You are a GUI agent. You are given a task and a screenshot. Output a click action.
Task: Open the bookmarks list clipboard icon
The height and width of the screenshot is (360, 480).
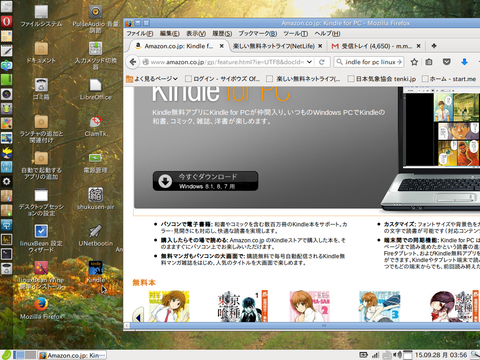coord(429,62)
